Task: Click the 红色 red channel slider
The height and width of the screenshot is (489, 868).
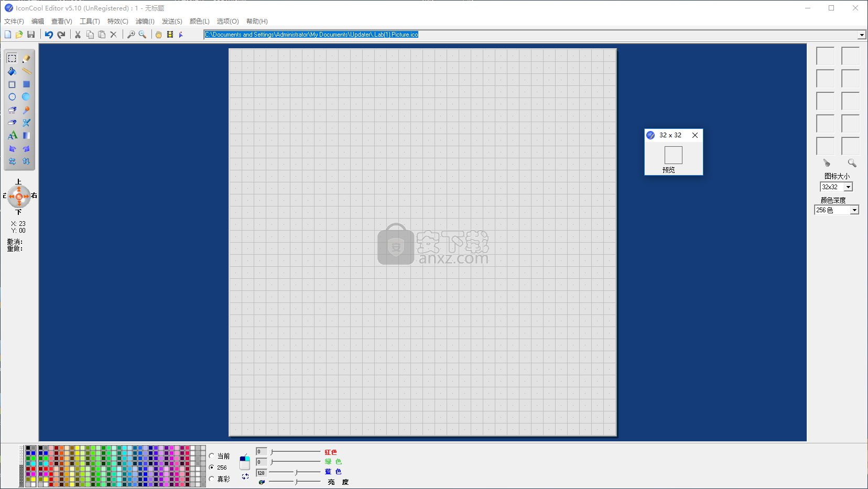Action: click(296, 452)
